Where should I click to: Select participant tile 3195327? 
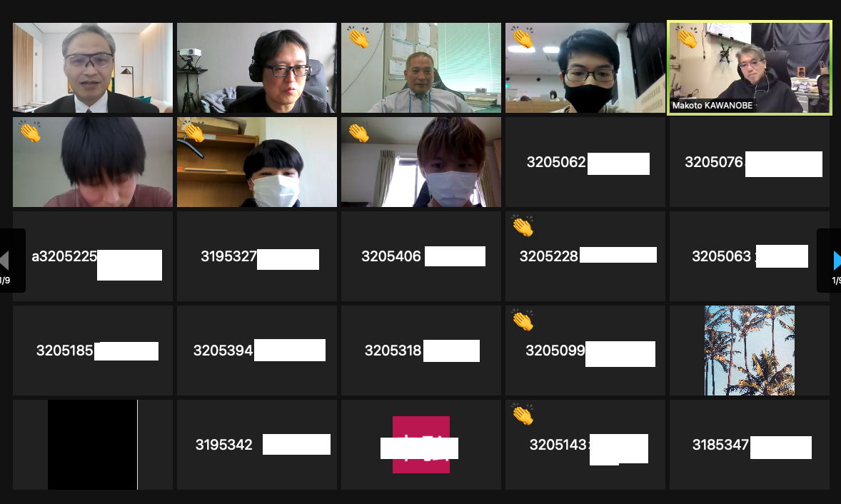click(257, 256)
